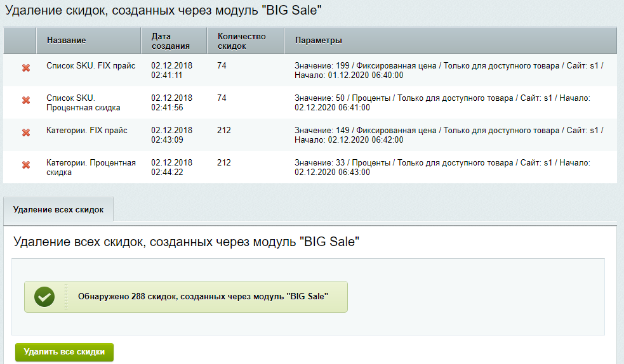Screen dimensions: 624x364
Task: Remove the 'Категории. FIX прайс' discount row
Action: [26, 133]
